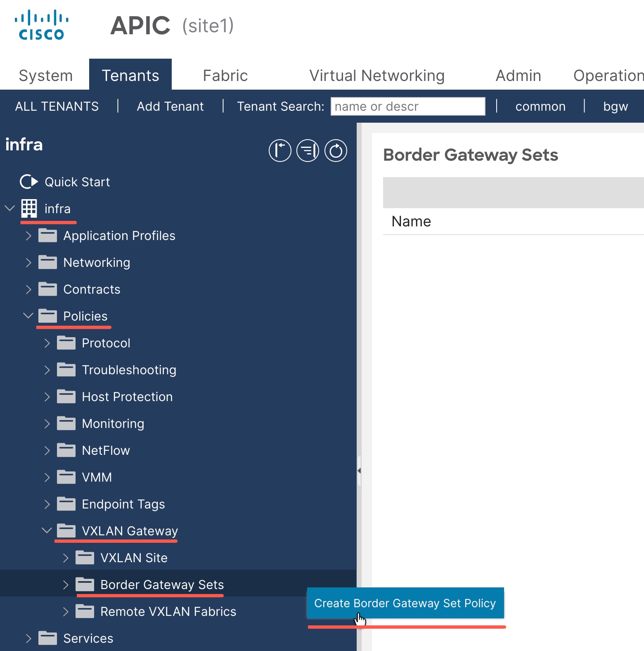Click the Endpoint Tags folder icon

point(66,504)
